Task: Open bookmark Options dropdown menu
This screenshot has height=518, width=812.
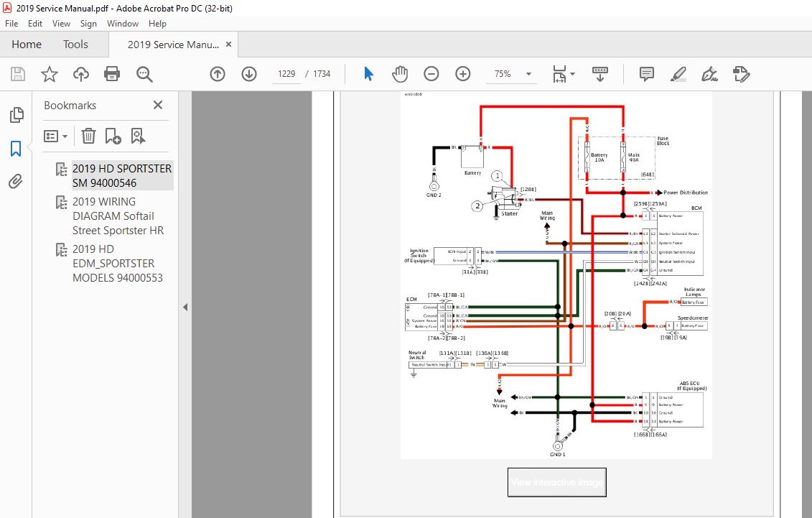Action: (55, 137)
